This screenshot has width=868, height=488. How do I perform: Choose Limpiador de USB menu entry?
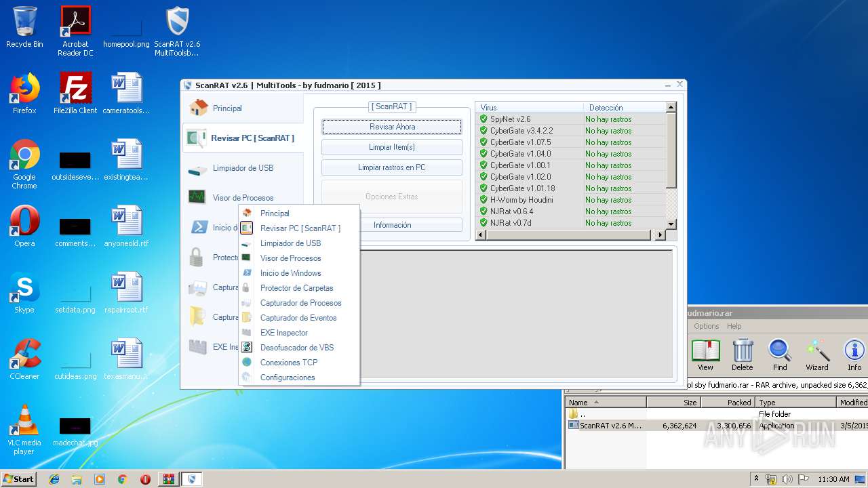(x=299, y=243)
